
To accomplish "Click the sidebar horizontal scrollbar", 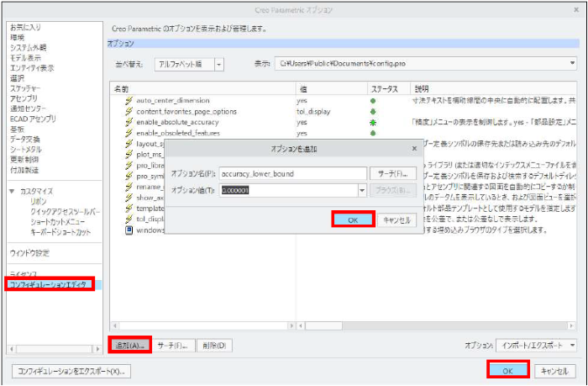I will click(55, 349).
